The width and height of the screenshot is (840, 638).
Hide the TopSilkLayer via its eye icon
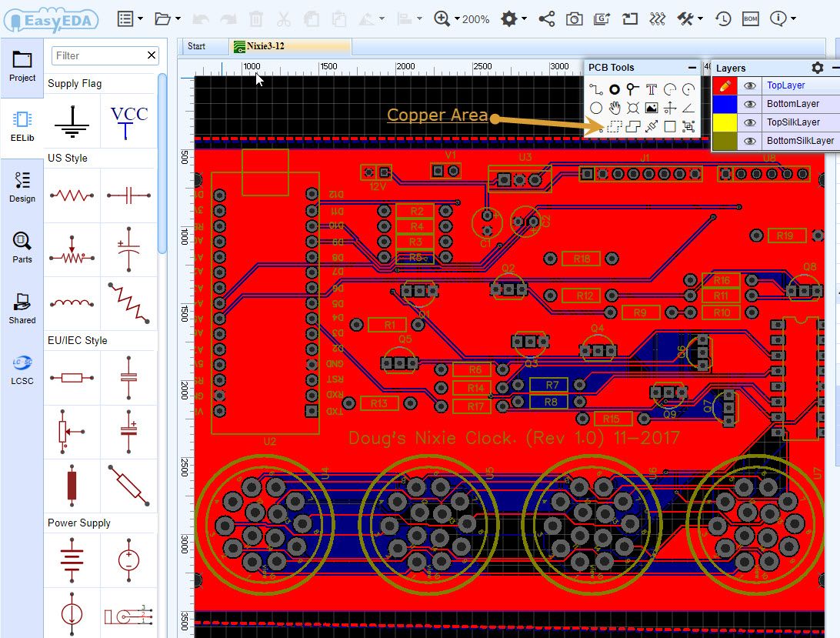[x=749, y=122]
